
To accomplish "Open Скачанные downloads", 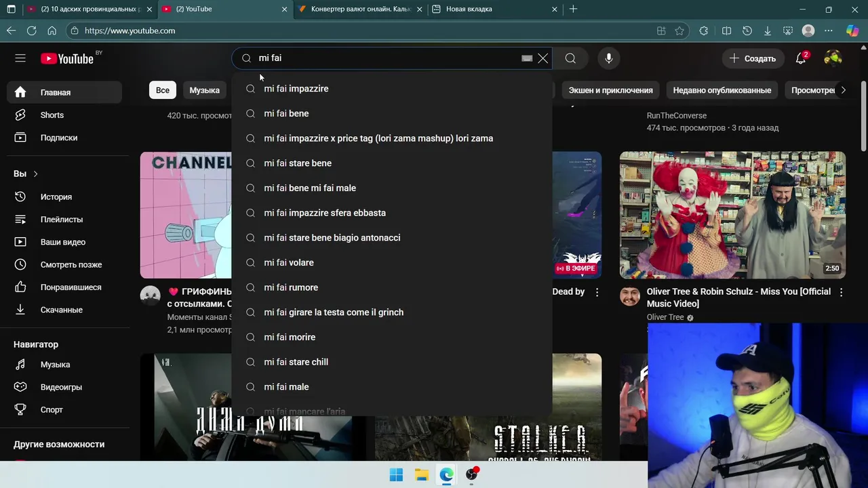I will click(64, 310).
